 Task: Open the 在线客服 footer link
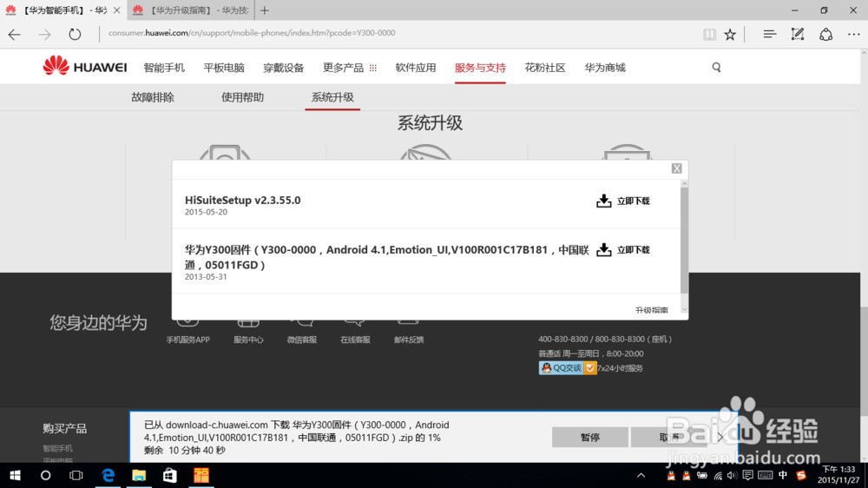(355, 340)
